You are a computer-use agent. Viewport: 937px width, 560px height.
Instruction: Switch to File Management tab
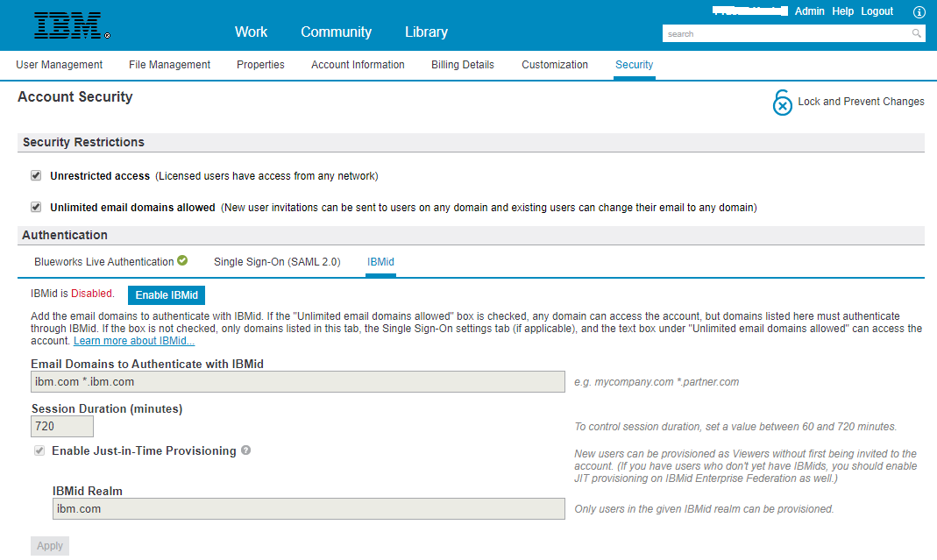coord(170,65)
